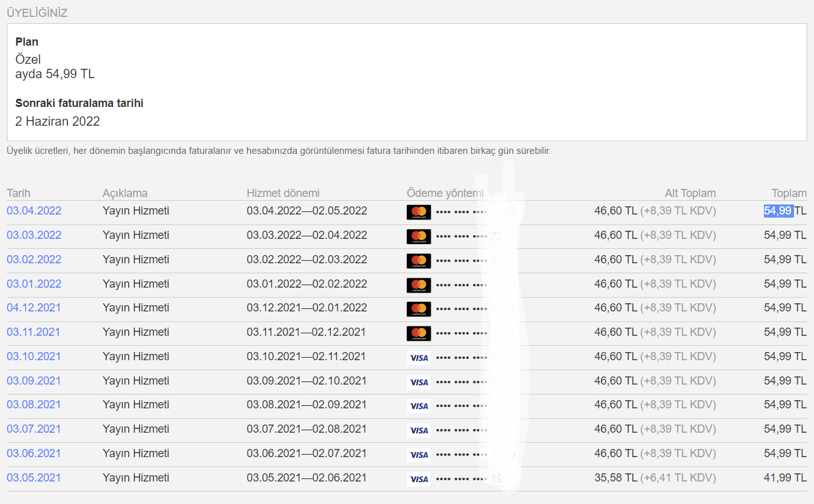
Task: Open the 03.06.2021 invoice link
Action: (34, 453)
